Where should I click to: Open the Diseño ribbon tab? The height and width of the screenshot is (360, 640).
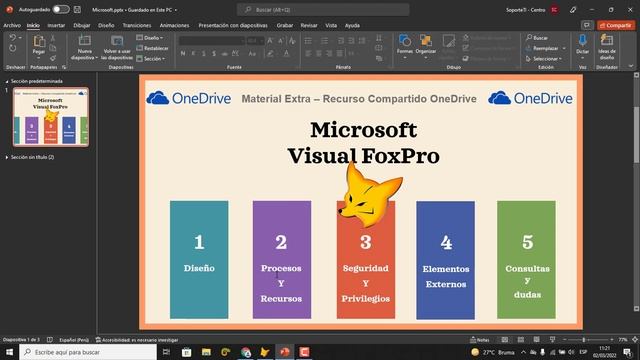coord(106,25)
